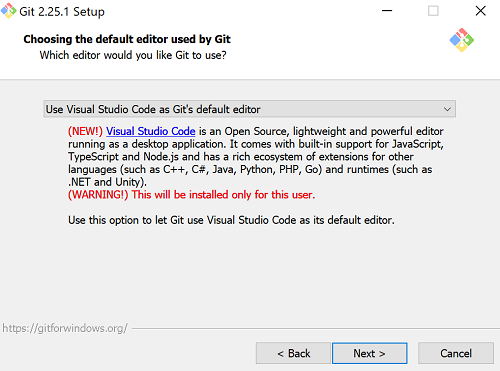
Task: Cancel the Git installation
Action: 456,353
